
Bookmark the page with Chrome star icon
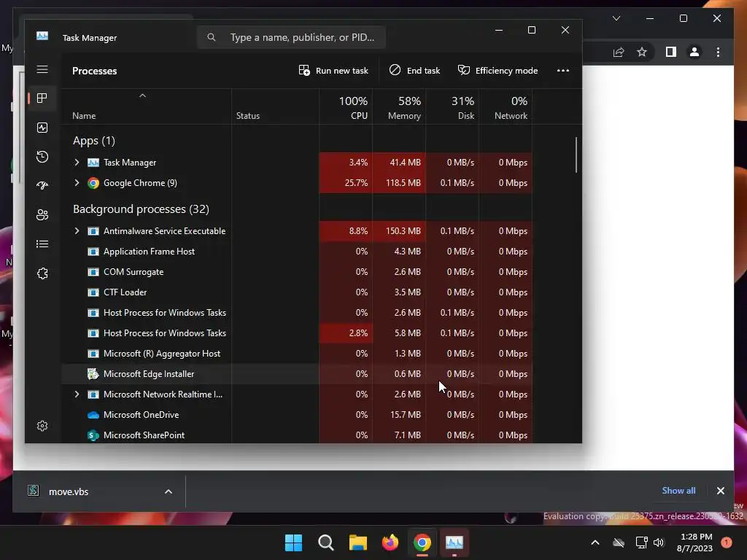tap(642, 52)
